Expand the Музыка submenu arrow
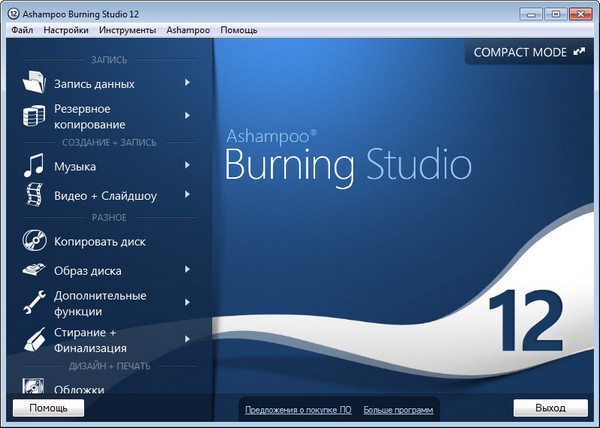This screenshot has height=428, width=600. (x=187, y=165)
